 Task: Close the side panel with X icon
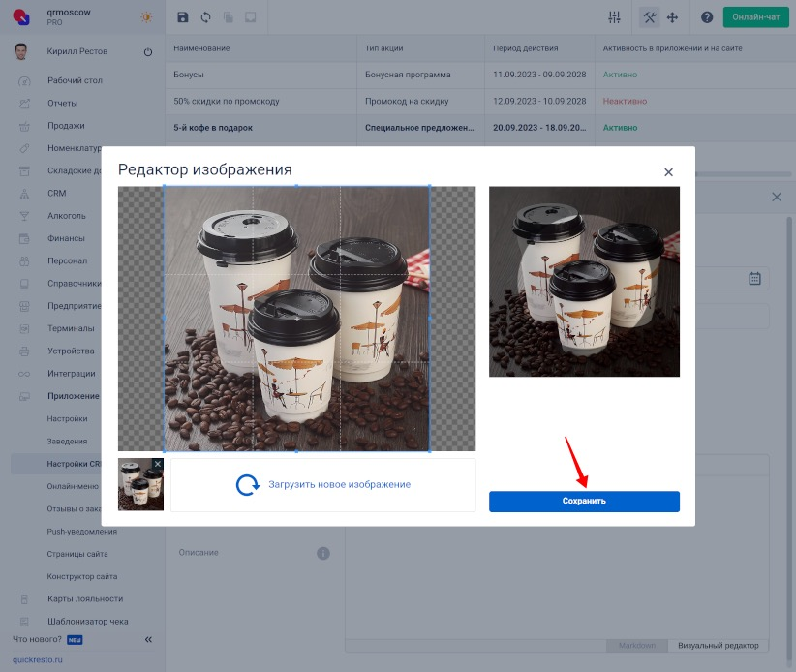click(x=777, y=197)
